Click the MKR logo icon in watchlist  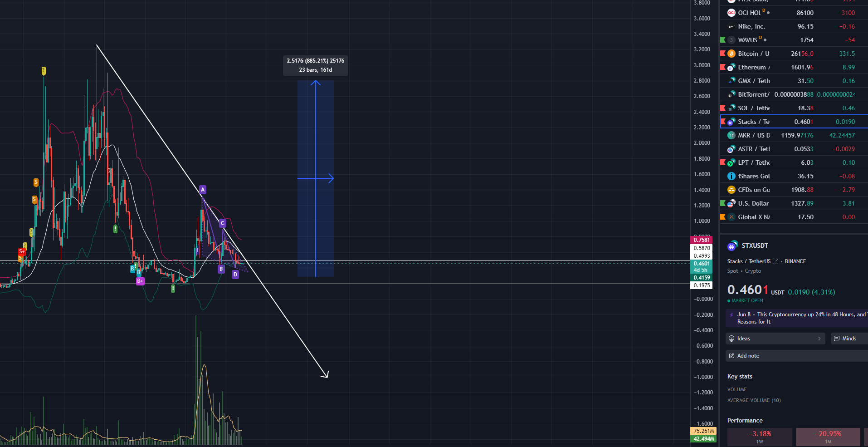[731, 135]
